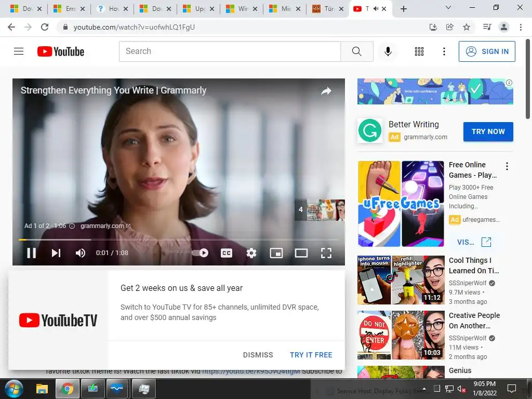Open the Chrome three-dot menu
Image resolution: width=532 pixels, height=399 pixels.
click(521, 27)
